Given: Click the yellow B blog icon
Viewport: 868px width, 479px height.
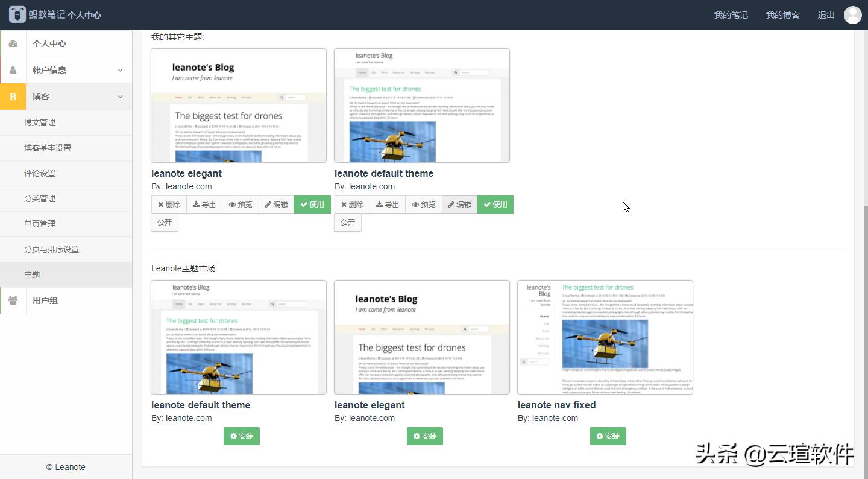Looking at the screenshot, I should pyautogui.click(x=13, y=97).
